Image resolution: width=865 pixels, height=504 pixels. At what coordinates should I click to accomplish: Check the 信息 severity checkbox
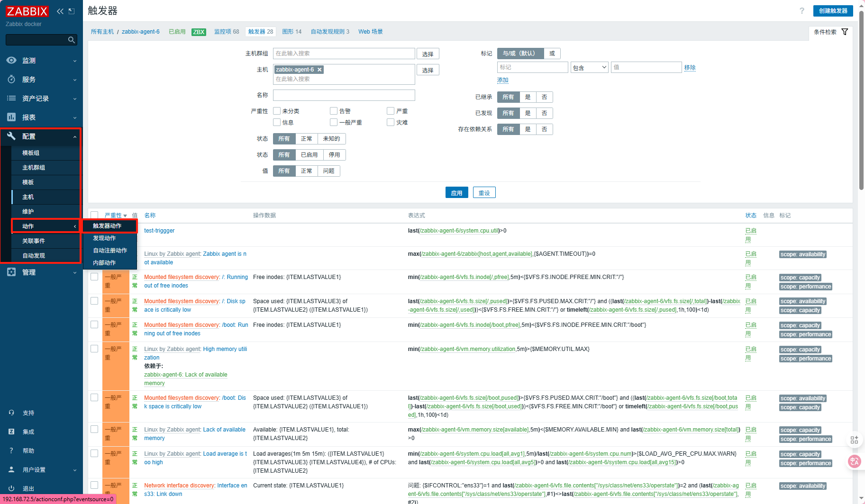point(277,122)
